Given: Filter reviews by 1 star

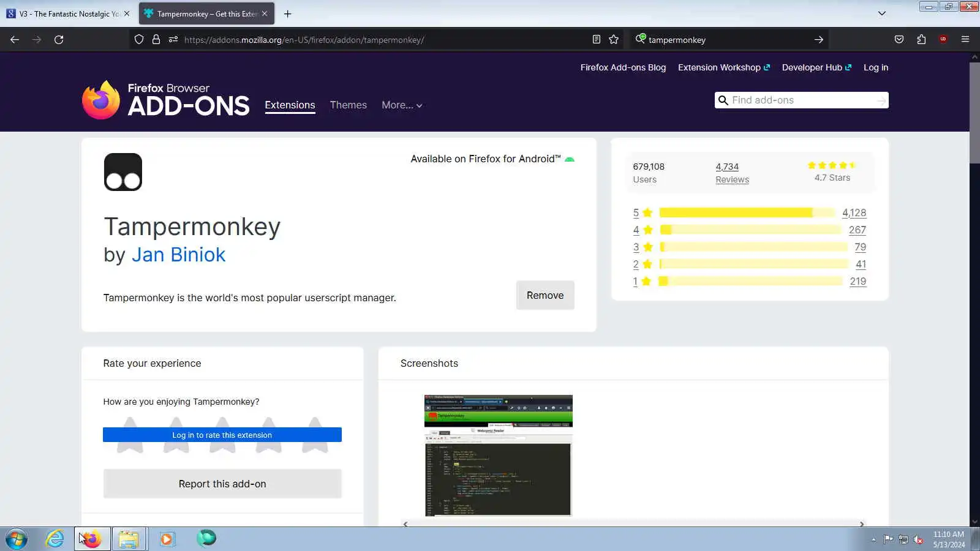Looking at the screenshot, I should click(643, 282).
